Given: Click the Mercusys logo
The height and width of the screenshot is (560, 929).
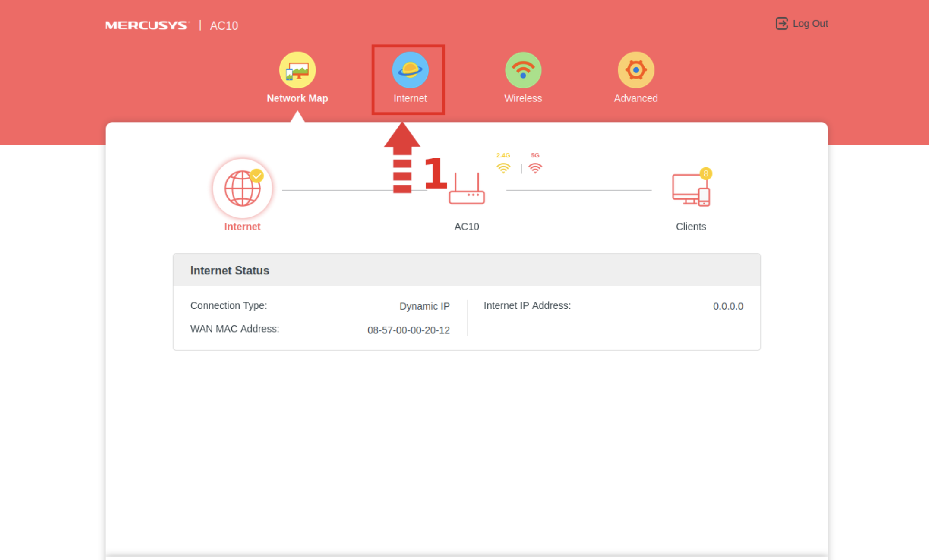Looking at the screenshot, I should coord(147,25).
